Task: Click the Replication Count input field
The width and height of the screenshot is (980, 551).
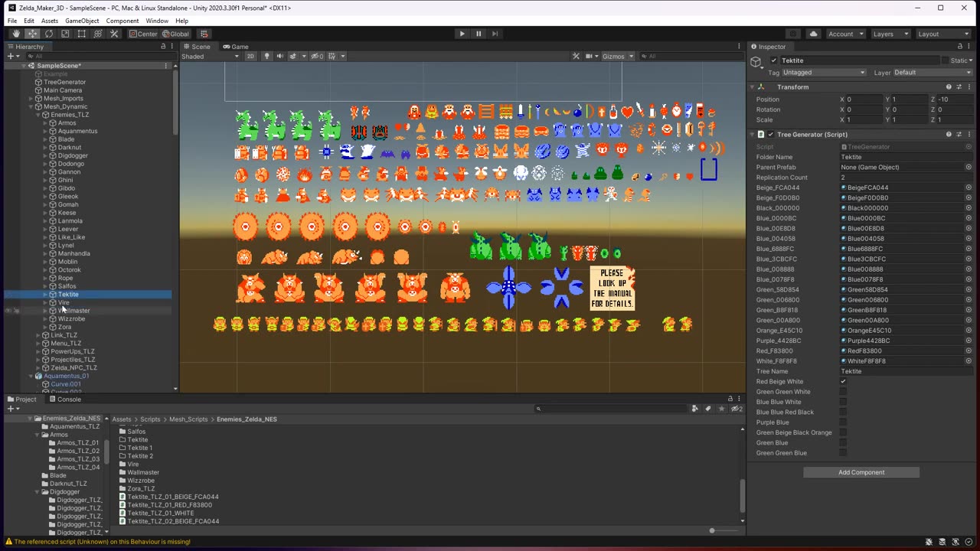Action: coord(906,178)
